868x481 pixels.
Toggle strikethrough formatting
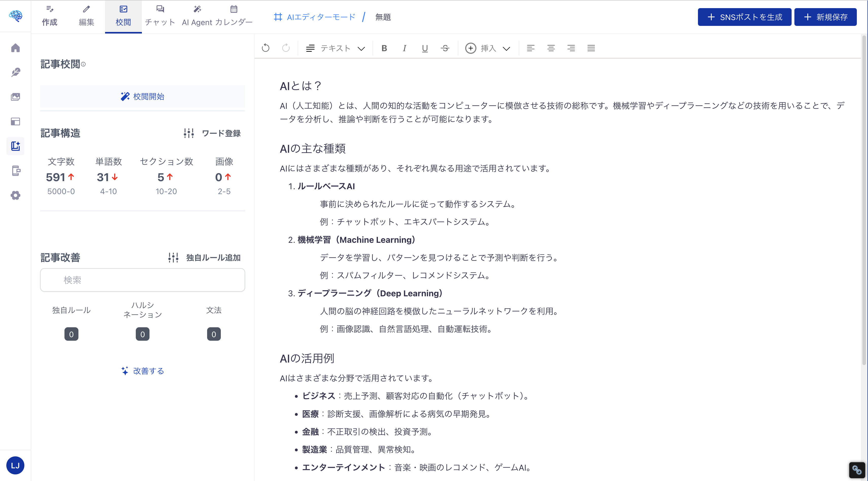pos(445,48)
